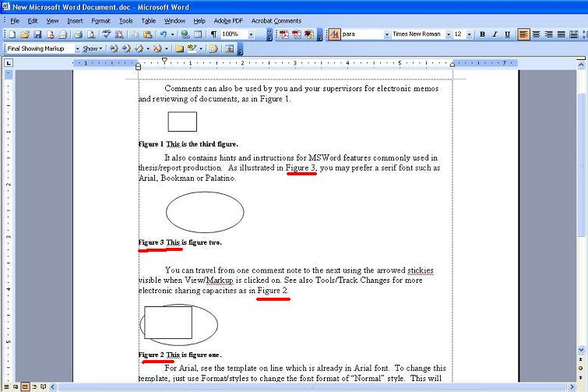Expand the Times New Roman font dropdown

(447, 34)
